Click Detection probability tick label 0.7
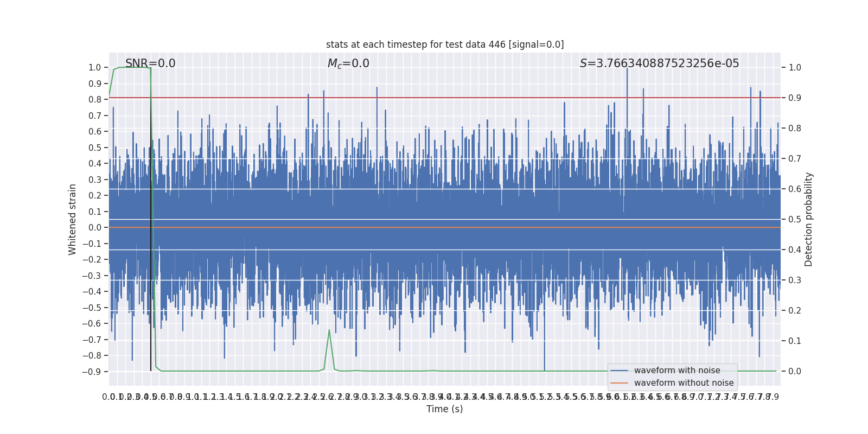Image resolution: width=868 pixels, height=434 pixels. [x=795, y=159]
